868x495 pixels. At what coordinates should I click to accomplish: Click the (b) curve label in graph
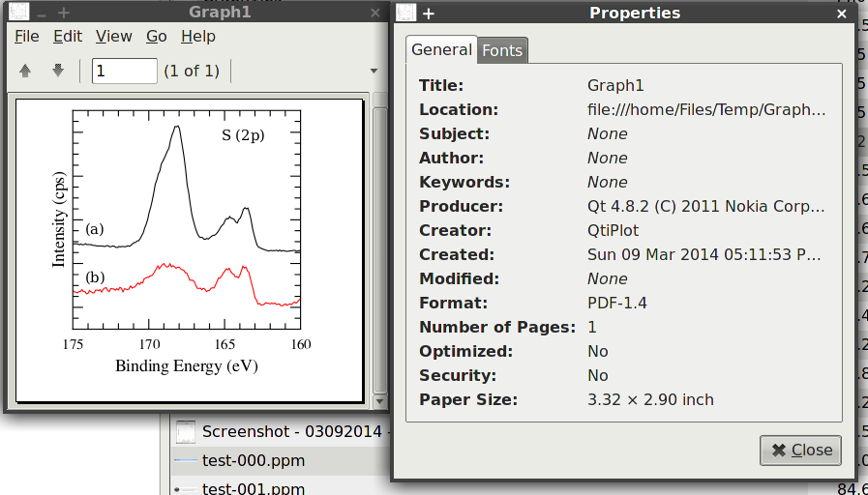point(95,277)
